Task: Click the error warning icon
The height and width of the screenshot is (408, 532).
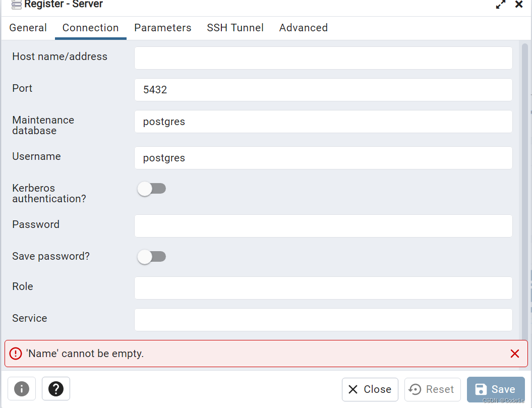Action: click(16, 354)
